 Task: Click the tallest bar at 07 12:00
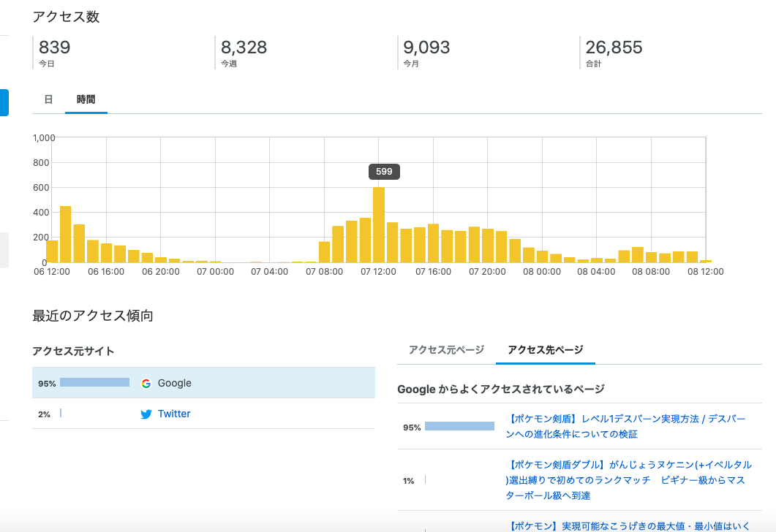click(x=379, y=225)
